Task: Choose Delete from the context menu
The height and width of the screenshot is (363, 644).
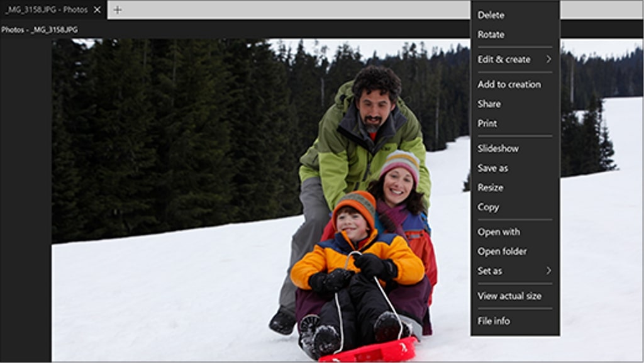Action: click(491, 15)
